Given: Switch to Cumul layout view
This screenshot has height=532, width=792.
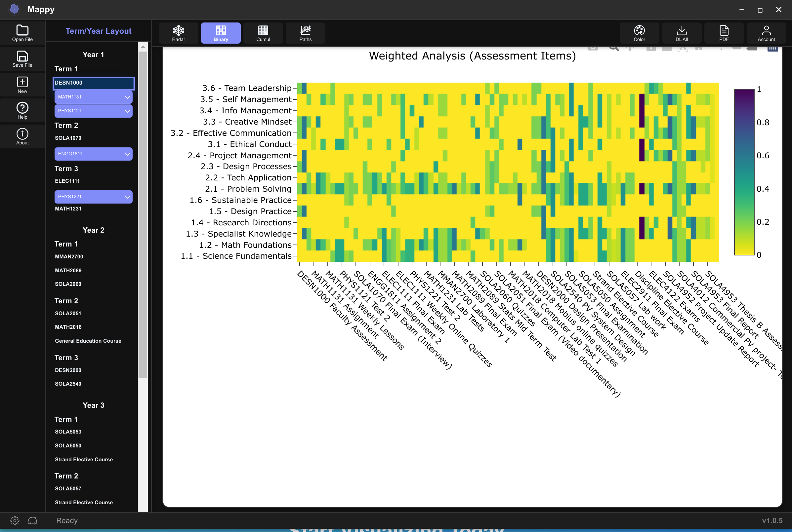Looking at the screenshot, I should [263, 33].
